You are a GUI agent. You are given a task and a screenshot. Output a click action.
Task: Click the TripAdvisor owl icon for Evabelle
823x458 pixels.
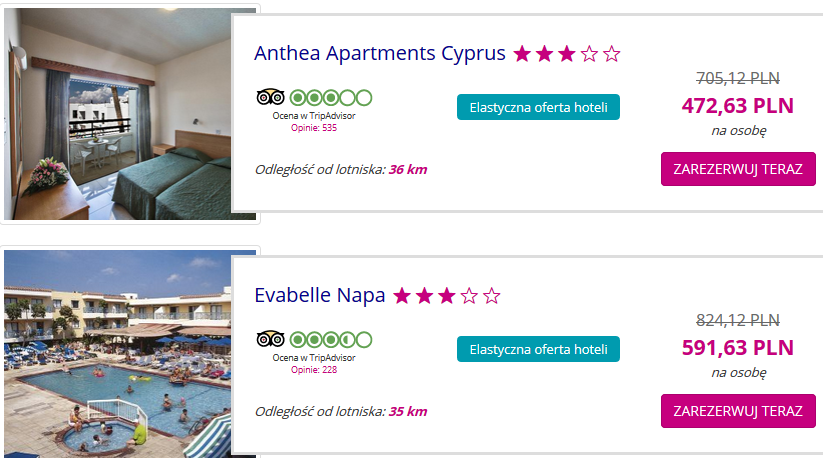pos(270,339)
